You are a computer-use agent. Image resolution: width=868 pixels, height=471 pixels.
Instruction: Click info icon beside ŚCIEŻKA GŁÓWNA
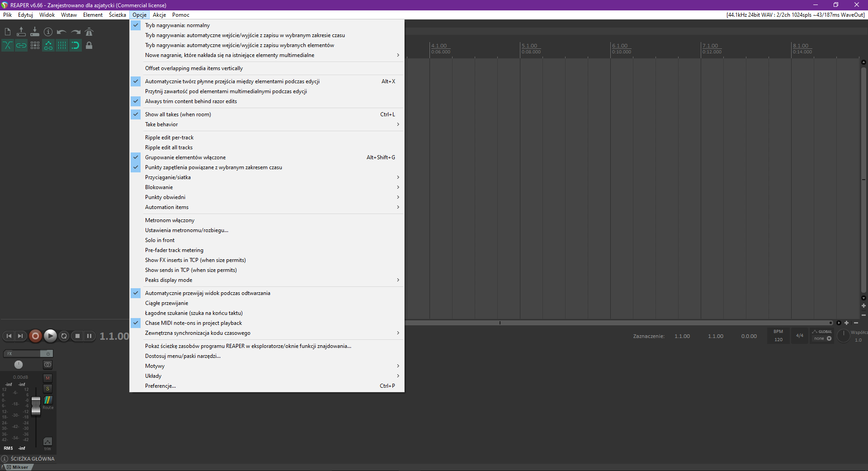pyautogui.click(x=5, y=458)
